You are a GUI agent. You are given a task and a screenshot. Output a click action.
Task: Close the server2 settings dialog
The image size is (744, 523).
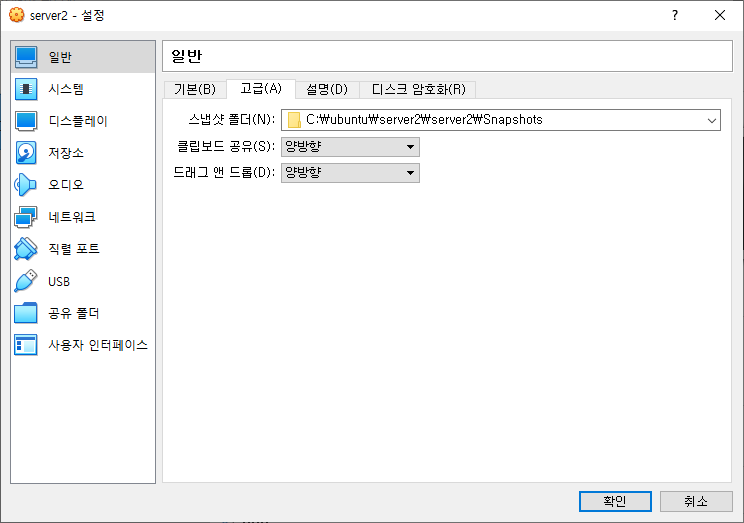720,15
